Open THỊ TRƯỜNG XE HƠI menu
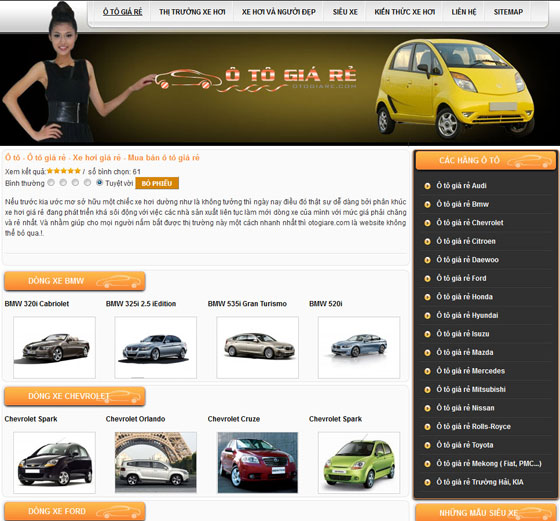 coord(192,12)
